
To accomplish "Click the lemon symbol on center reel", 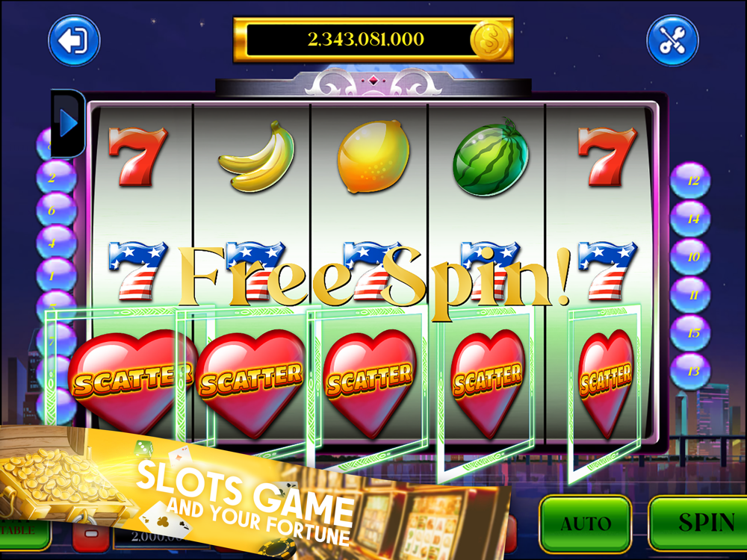I will click(373, 157).
